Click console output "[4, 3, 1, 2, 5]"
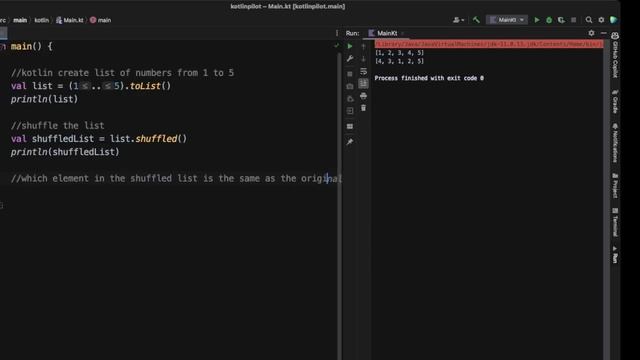Image resolution: width=640 pixels, height=360 pixels. [400, 61]
